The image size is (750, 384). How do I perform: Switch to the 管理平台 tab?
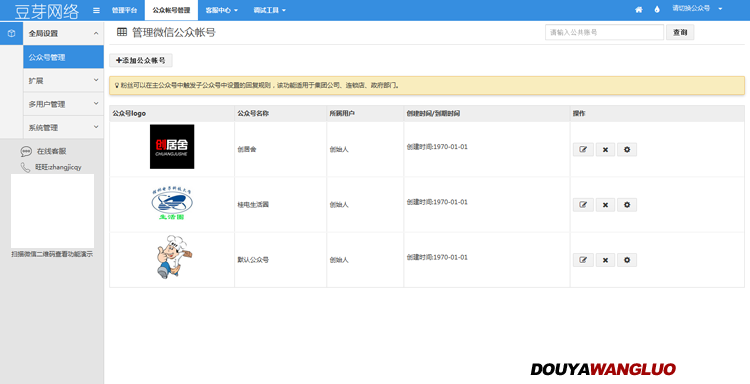(124, 10)
